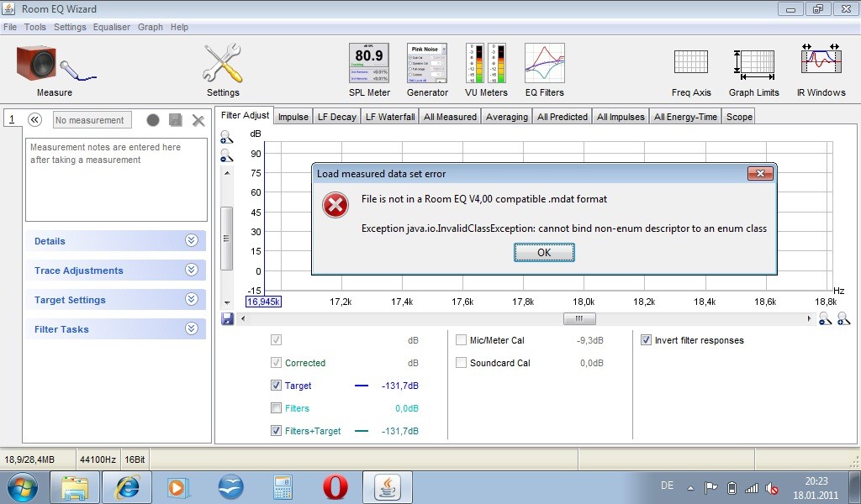Enable the Mic/Meter Cal checkbox
The height and width of the screenshot is (504, 861).
click(x=462, y=340)
